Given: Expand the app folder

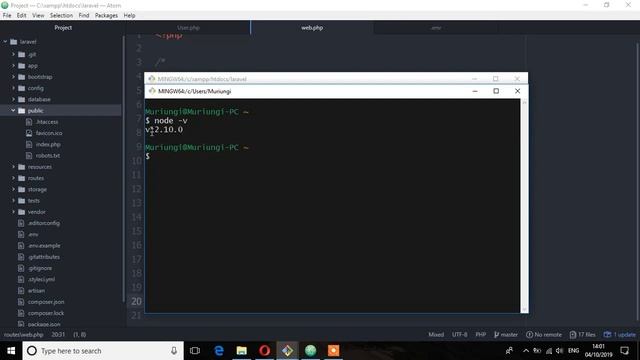Looking at the screenshot, I should tap(13, 65).
